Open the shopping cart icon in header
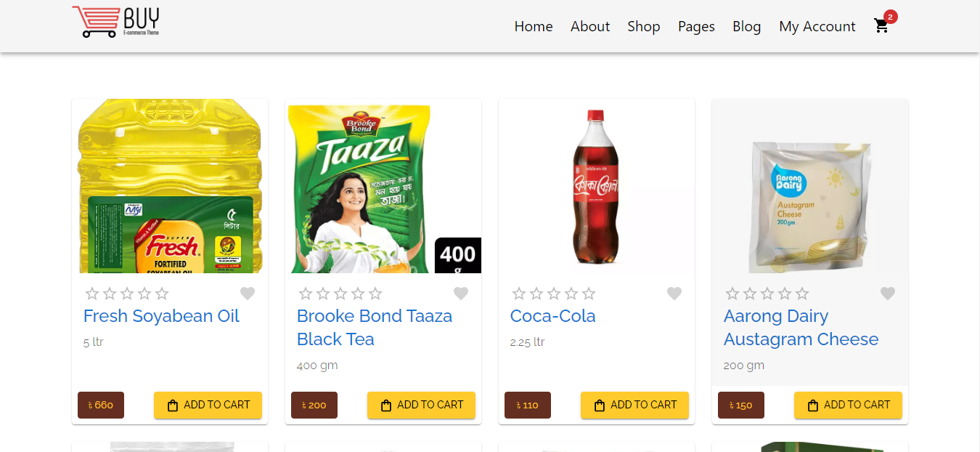This screenshot has height=452, width=980. [881, 25]
